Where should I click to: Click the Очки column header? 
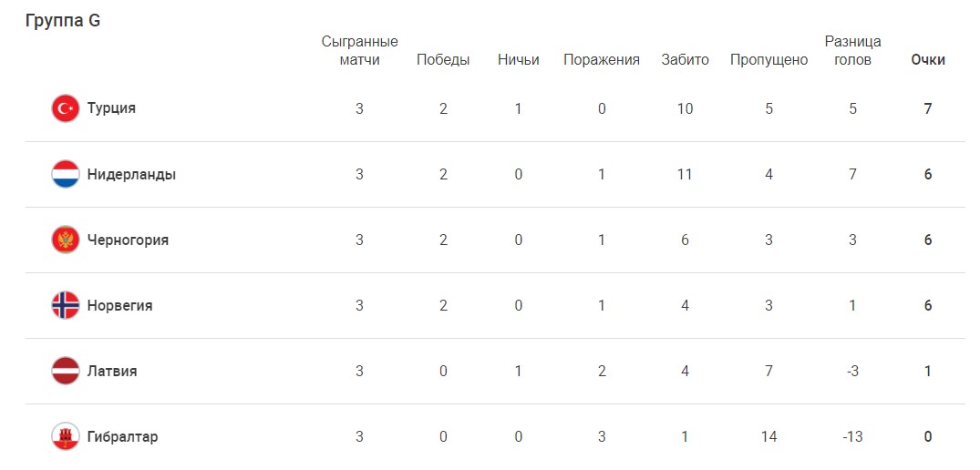(927, 60)
